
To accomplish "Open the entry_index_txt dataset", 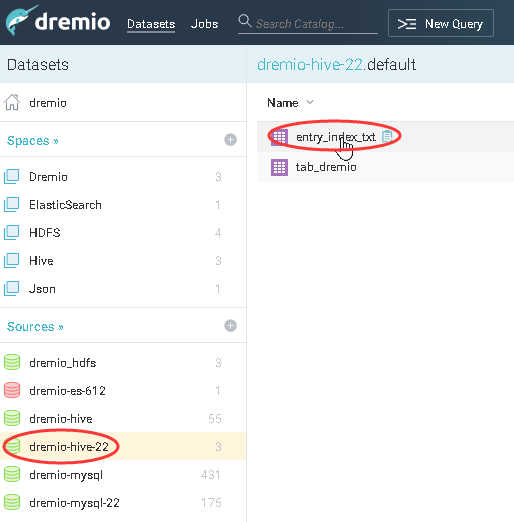I will [336, 136].
